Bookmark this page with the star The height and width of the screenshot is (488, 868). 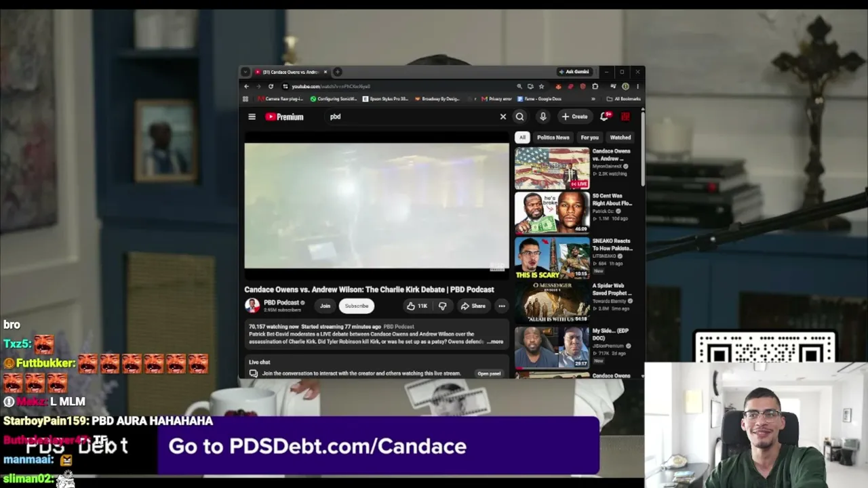541,86
